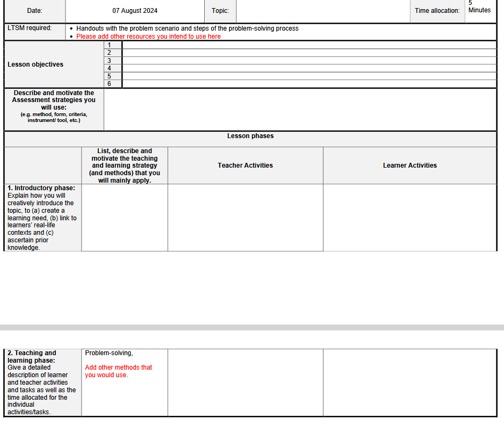The height and width of the screenshot is (425, 504).
Task: Click the Learner Activities column header
Action: (410, 165)
